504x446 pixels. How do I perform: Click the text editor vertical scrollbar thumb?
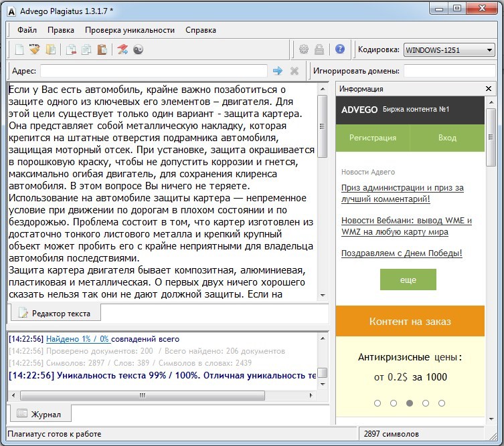click(323, 126)
